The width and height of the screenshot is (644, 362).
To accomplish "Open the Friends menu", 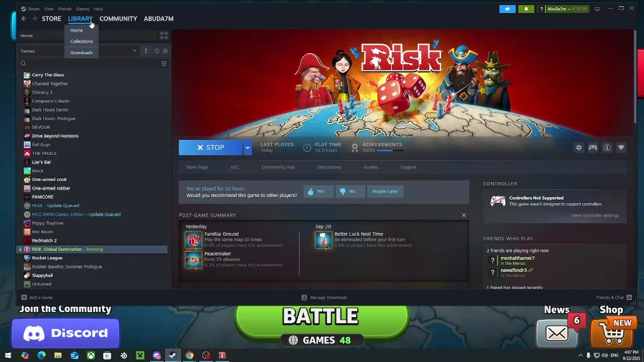I will (65, 9).
